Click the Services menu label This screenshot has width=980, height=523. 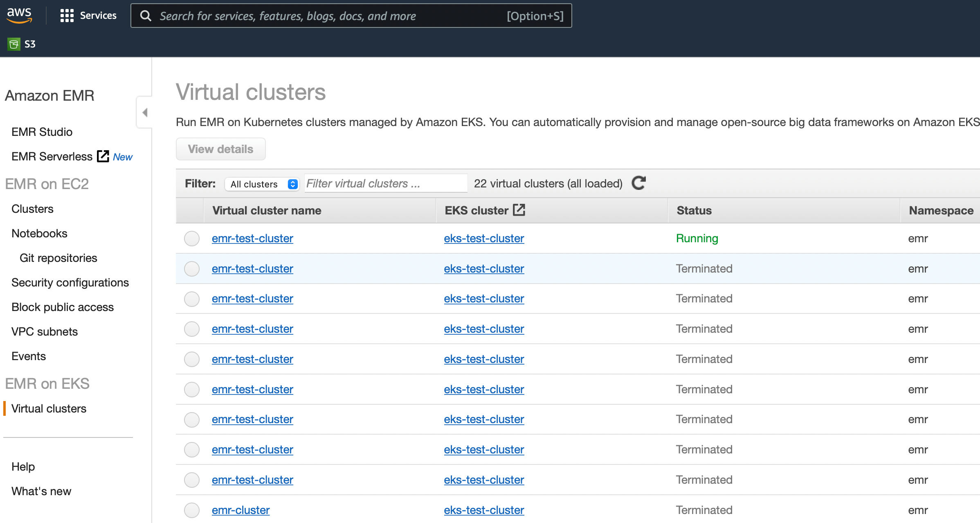point(98,16)
